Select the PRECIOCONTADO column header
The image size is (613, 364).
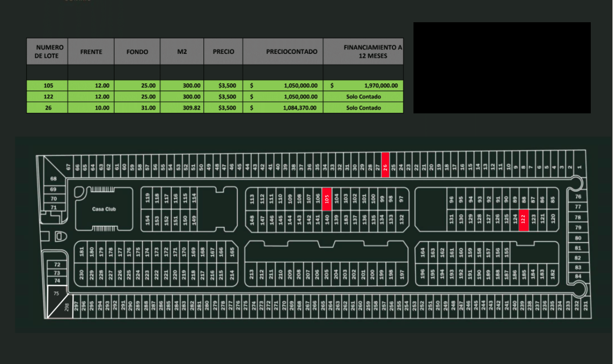tap(283, 52)
